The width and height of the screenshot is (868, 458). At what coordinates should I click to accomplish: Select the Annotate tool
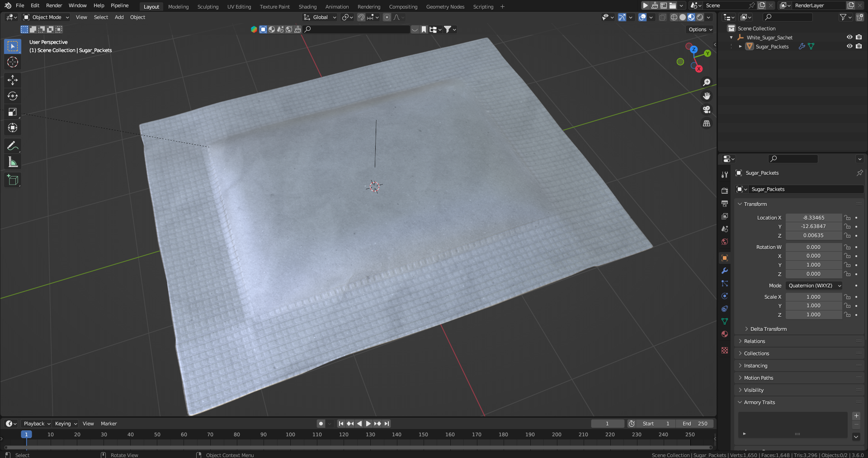coord(13,146)
